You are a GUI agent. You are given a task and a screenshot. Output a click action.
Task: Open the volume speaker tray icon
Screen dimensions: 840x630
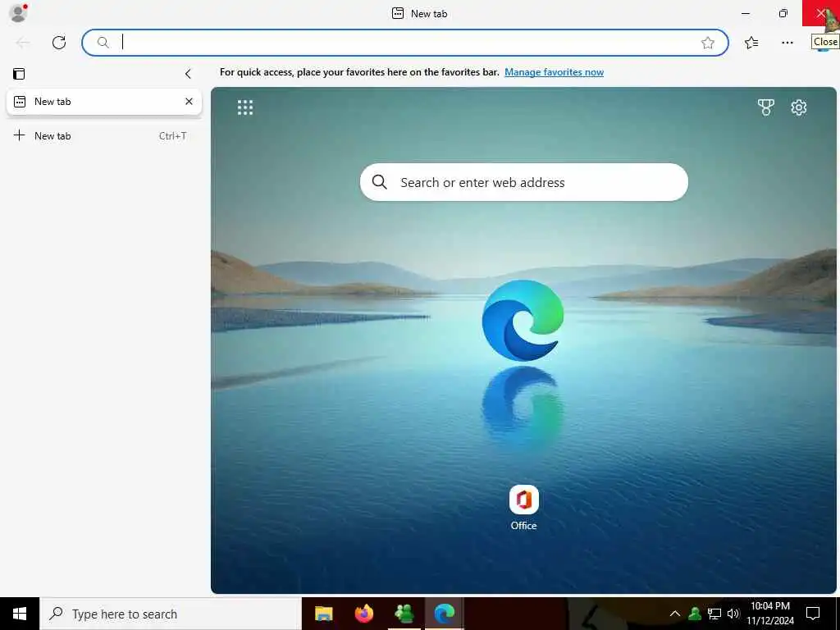coord(733,614)
